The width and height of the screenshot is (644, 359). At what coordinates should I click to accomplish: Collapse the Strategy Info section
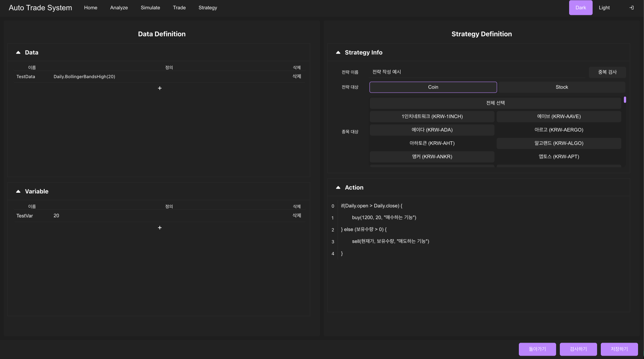tap(338, 53)
